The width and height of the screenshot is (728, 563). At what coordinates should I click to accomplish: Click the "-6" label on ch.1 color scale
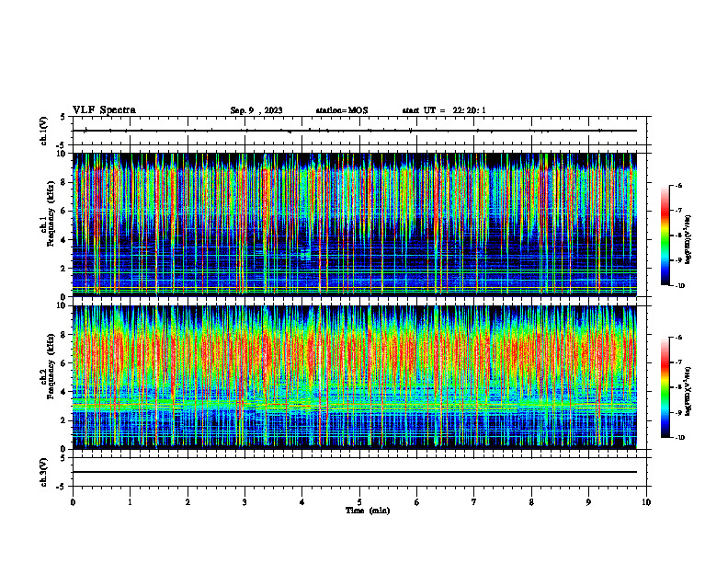678,185
